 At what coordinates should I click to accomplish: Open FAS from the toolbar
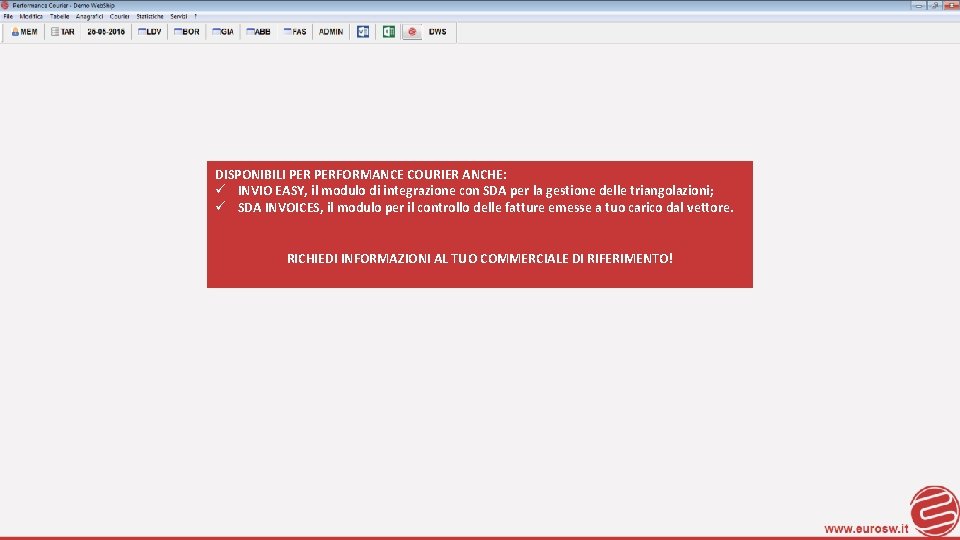(x=295, y=32)
